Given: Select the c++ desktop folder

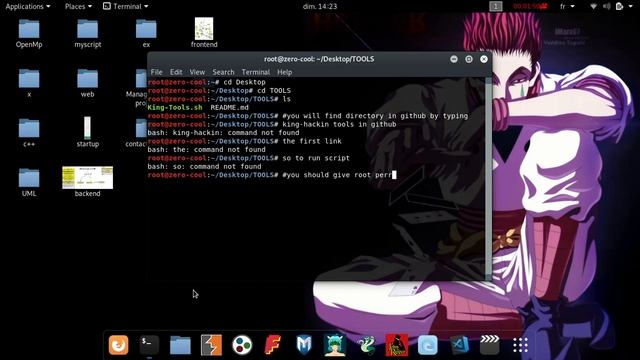Looking at the screenshot, I should [29, 133].
